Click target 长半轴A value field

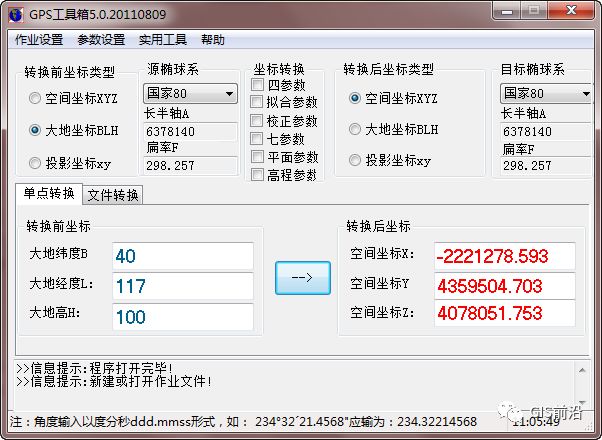546,132
